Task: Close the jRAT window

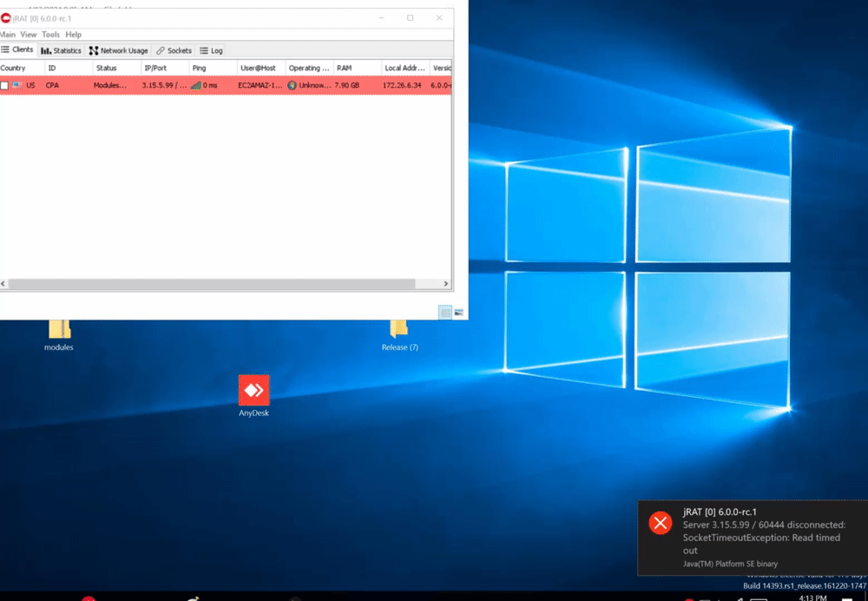Action: [x=439, y=18]
